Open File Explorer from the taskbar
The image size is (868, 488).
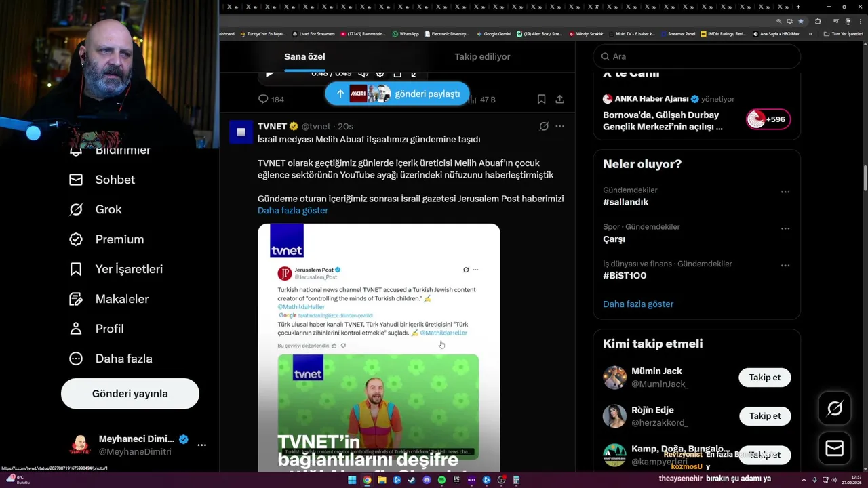pyautogui.click(x=382, y=480)
